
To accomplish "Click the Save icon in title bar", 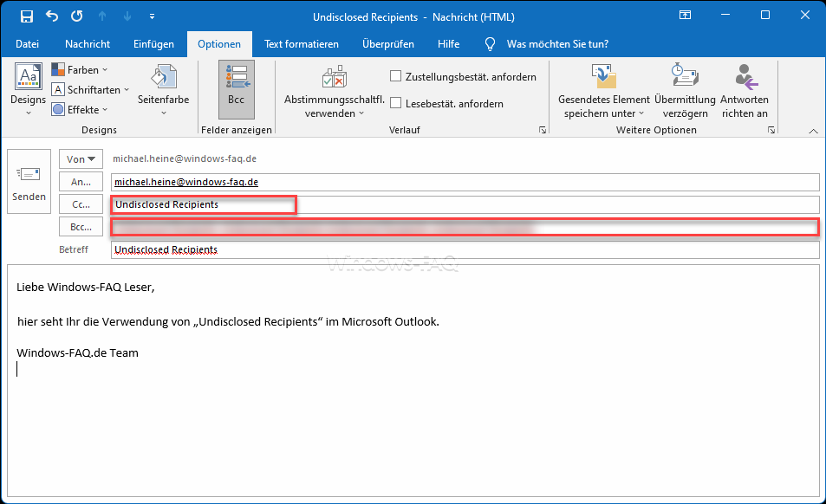I will tap(26, 16).
